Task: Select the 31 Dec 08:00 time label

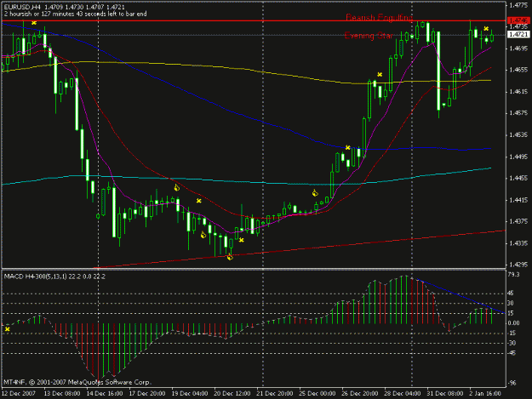Action: (445, 393)
